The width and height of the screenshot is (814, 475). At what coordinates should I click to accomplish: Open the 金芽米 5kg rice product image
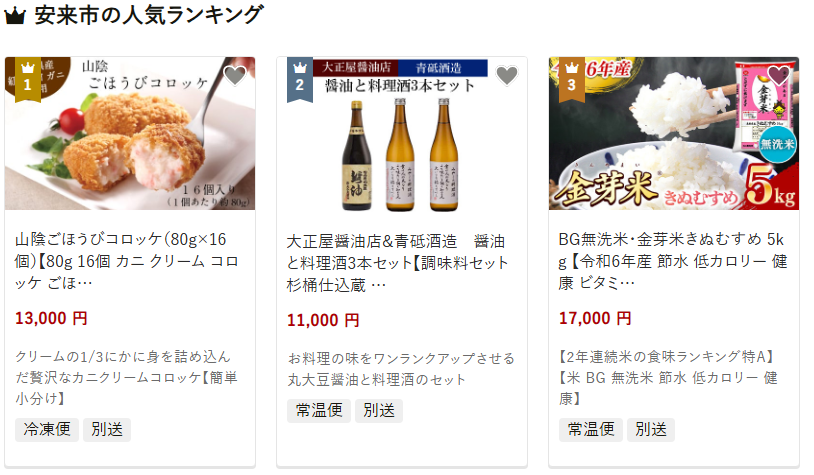674,133
